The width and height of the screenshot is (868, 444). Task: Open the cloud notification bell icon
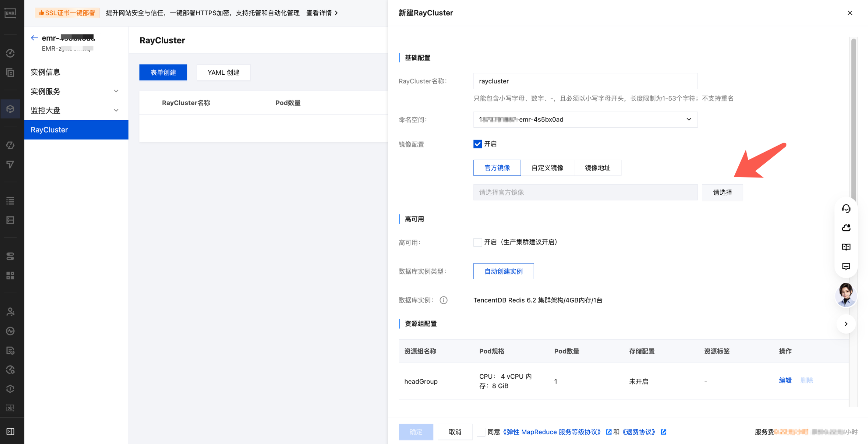pyautogui.click(x=846, y=228)
